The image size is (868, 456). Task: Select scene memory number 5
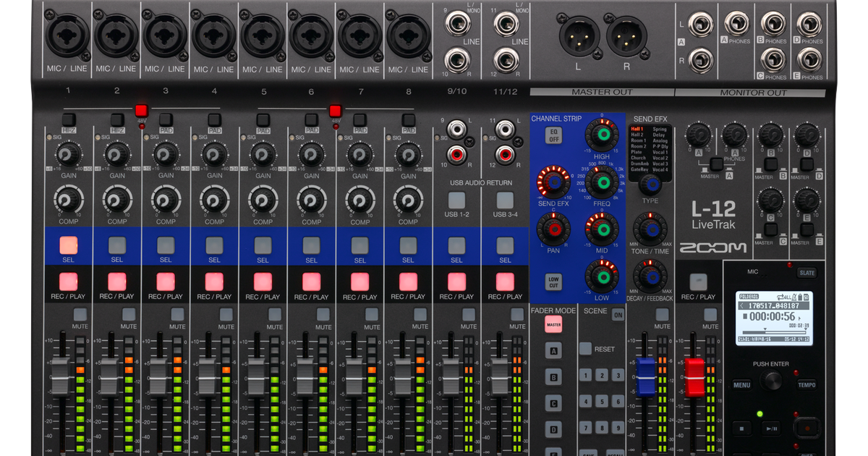[602, 401]
